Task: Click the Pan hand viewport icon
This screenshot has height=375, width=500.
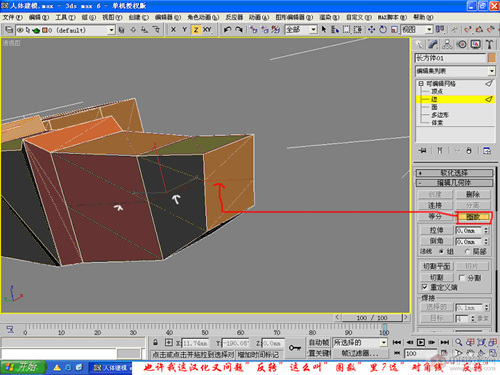Action: coord(470,353)
